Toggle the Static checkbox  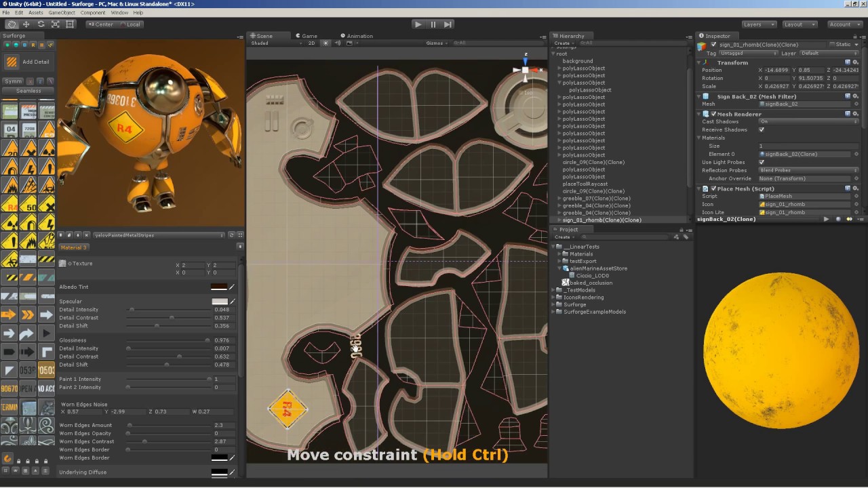click(x=832, y=45)
